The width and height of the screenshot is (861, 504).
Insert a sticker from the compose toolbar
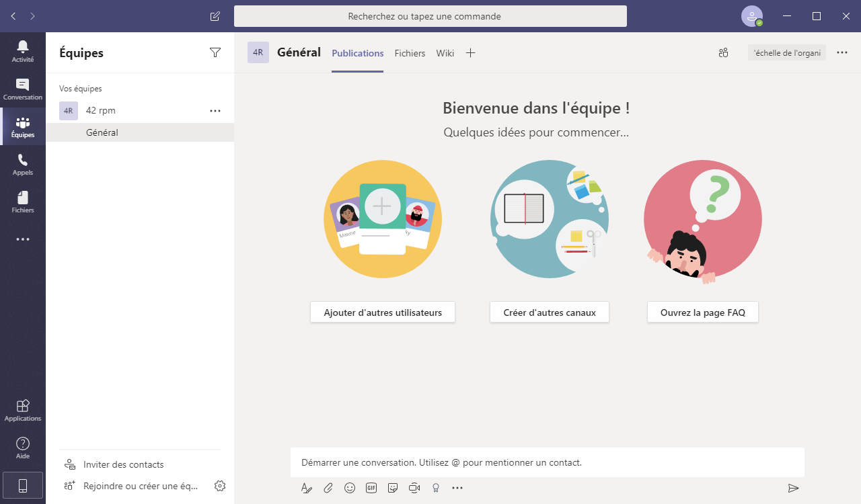point(393,488)
